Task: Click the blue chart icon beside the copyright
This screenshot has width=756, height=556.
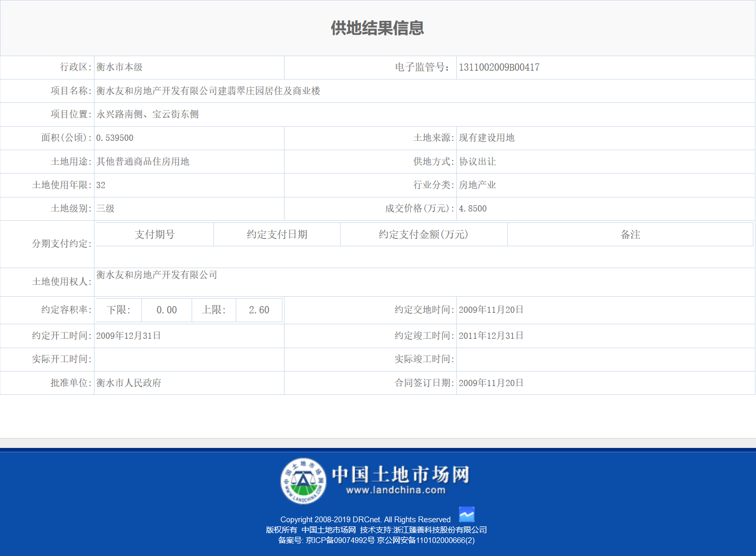Action: click(467, 514)
